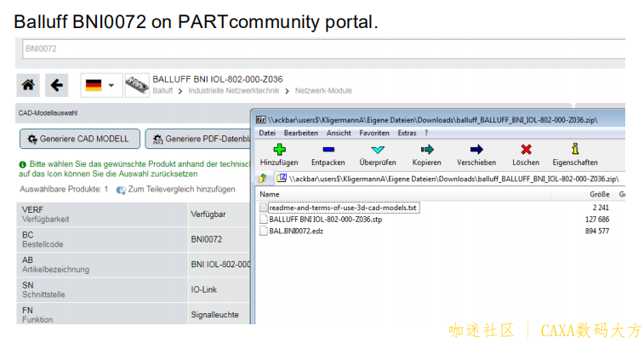Click the 7-Zip title bar icon
644x343 pixels.
261,120
